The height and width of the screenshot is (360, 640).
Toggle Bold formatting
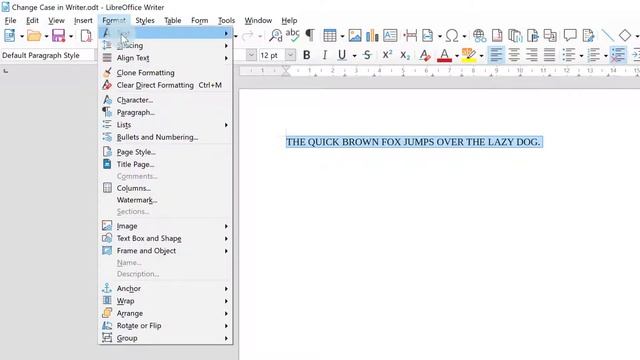[x=307, y=55]
